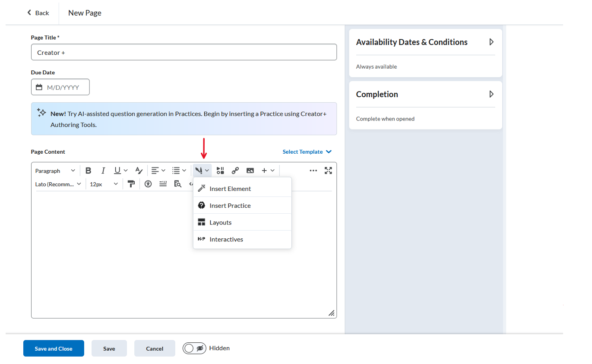Open the Paragraph format dropdown

tap(55, 171)
